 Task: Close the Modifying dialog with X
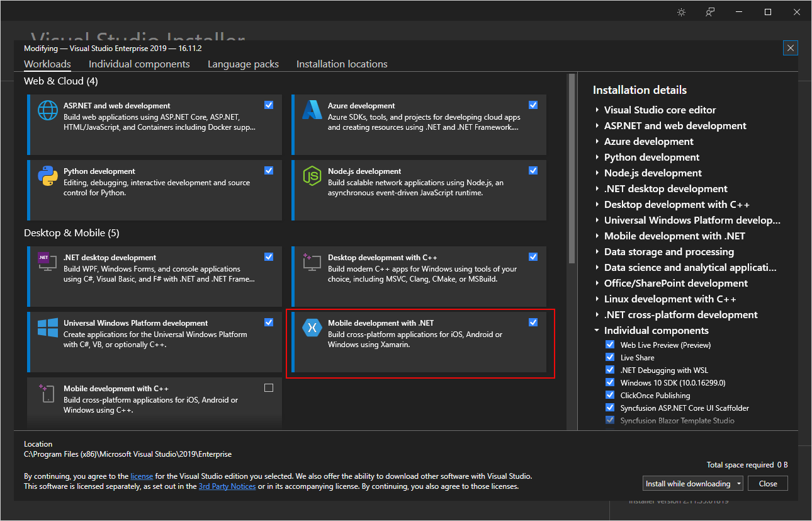(791, 48)
